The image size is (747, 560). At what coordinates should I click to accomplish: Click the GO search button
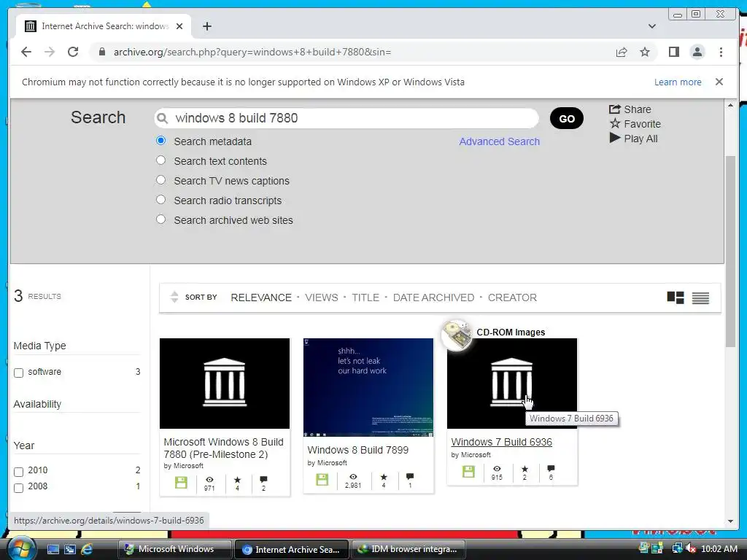coord(566,119)
